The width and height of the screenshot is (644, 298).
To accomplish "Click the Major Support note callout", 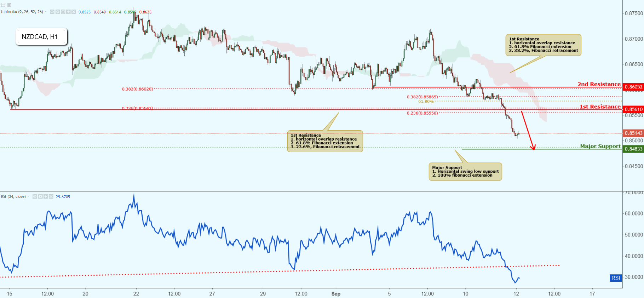I will pos(465,172).
